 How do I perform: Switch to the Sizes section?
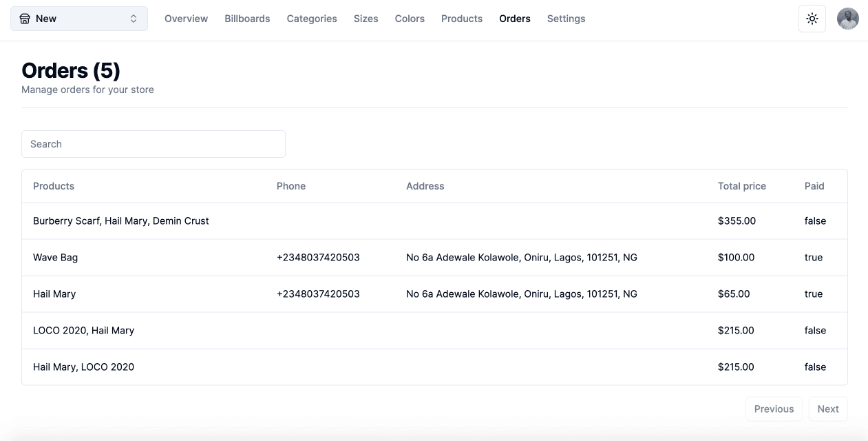[366, 19]
